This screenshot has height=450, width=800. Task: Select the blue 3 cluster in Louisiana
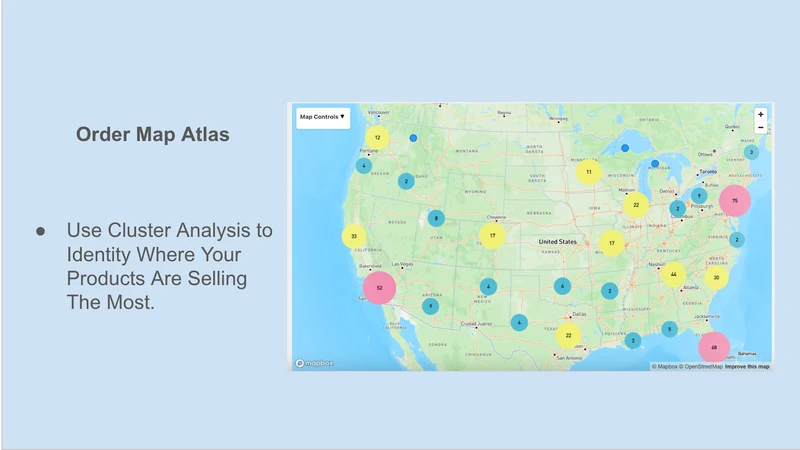coord(633,341)
